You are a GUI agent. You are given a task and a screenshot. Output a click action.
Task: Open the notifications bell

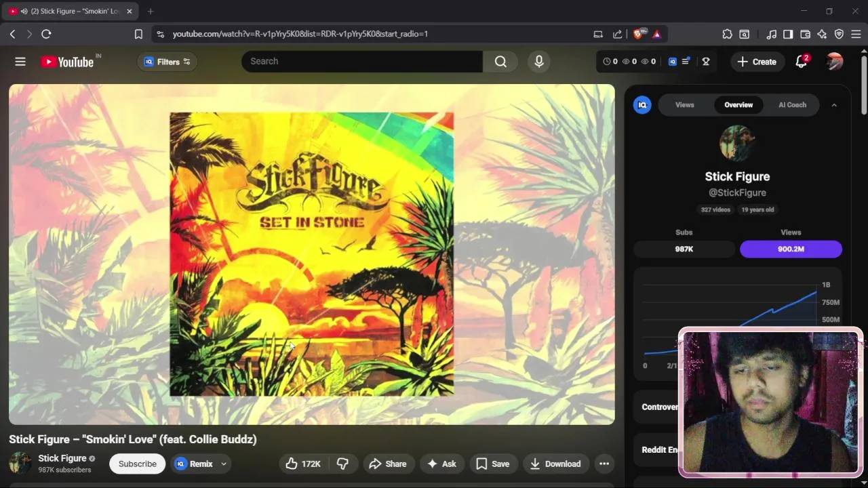click(x=802, y=62)
